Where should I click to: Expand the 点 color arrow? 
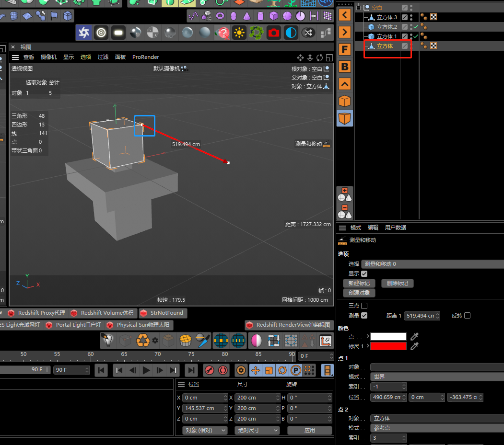point(368,336)
